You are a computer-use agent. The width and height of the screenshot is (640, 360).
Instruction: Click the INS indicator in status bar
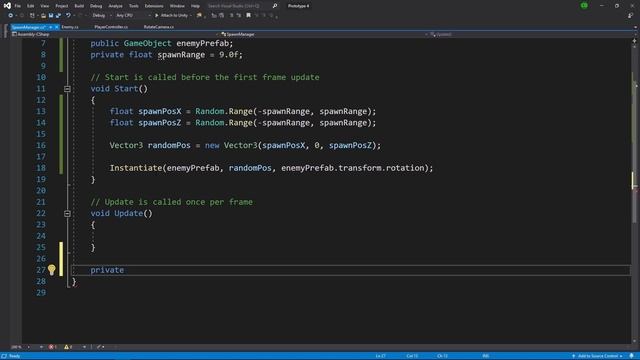(x=486, y=356)
